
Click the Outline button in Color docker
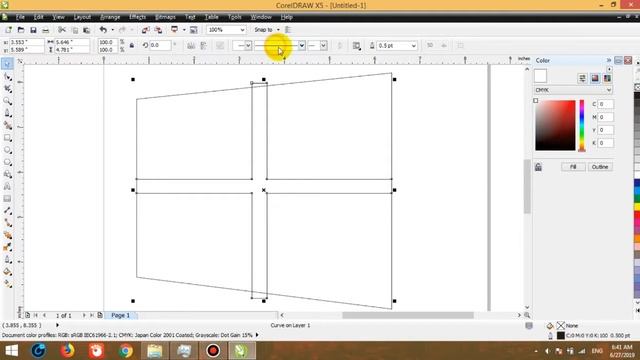coord(600,167)
